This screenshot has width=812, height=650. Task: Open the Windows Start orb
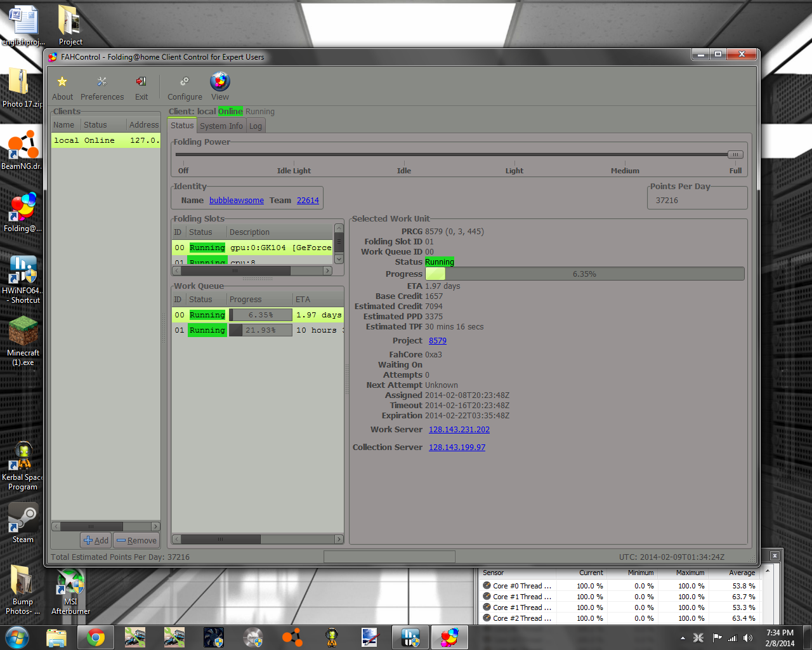17,637
